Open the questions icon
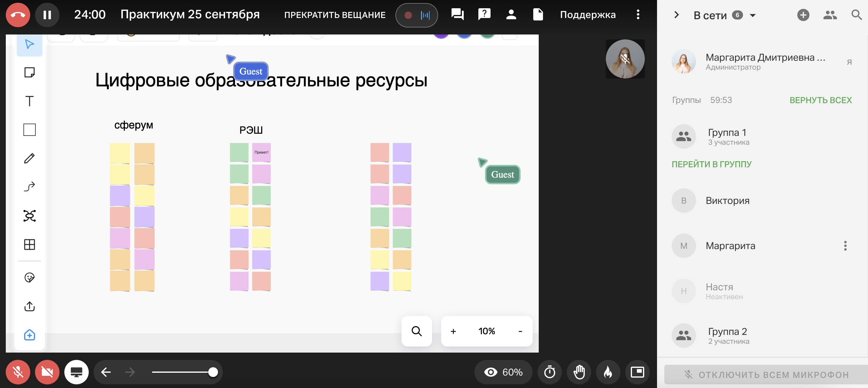 [x=484, y=15]
